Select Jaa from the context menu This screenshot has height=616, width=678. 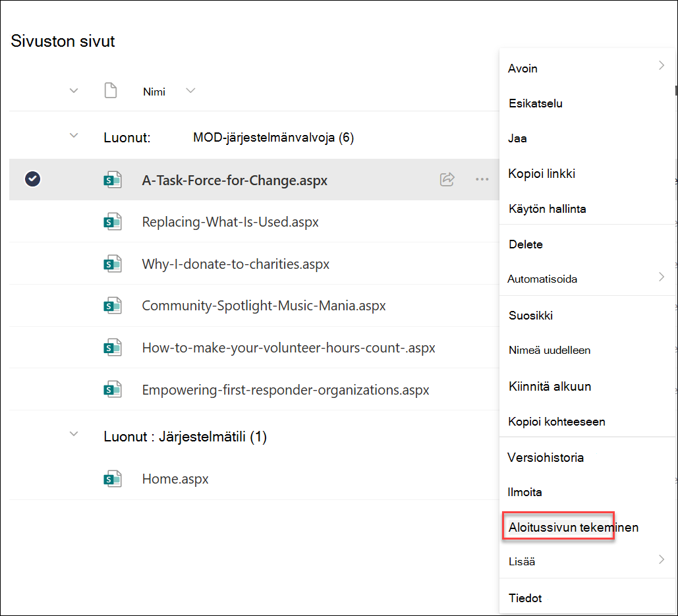click(518, 138)
